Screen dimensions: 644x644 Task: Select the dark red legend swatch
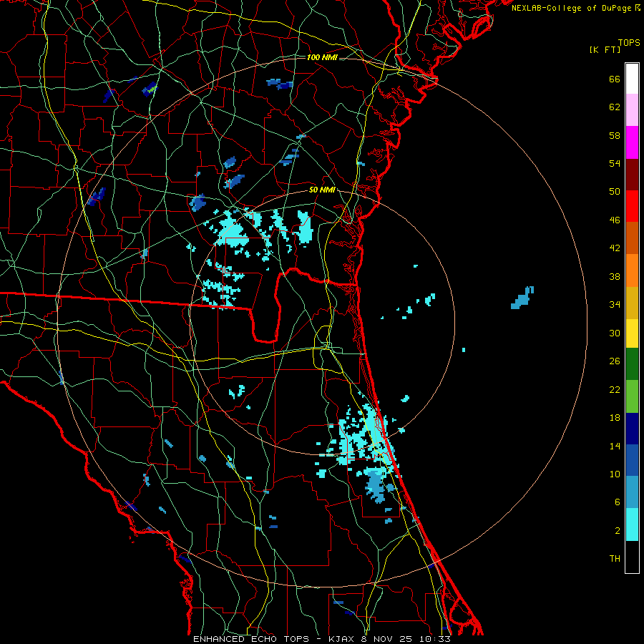point(632,174)
